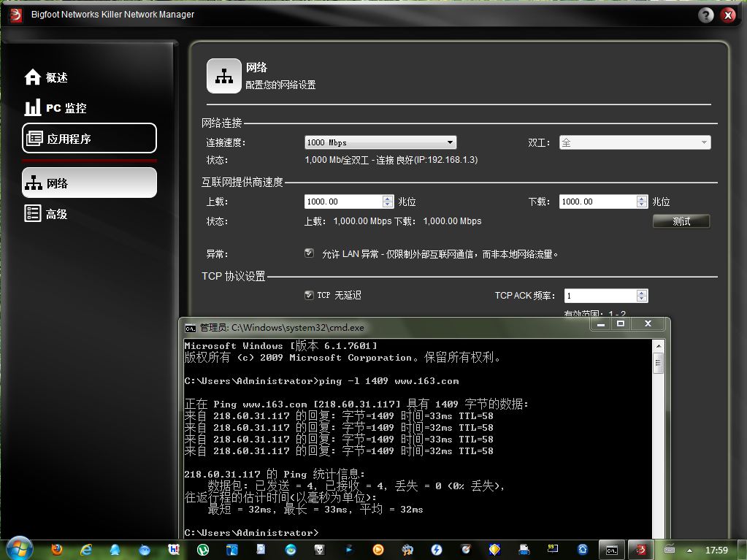Decrease 上载 upload speed with down arrow
The height and width of the screenshot is (560, 747).
[x=388, y=204]
